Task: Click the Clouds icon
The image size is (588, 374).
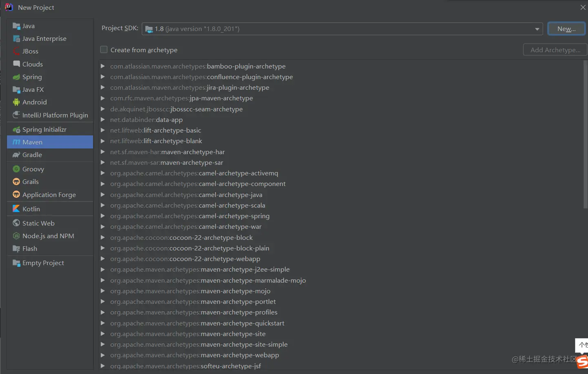Action: [x=16, y=64]
